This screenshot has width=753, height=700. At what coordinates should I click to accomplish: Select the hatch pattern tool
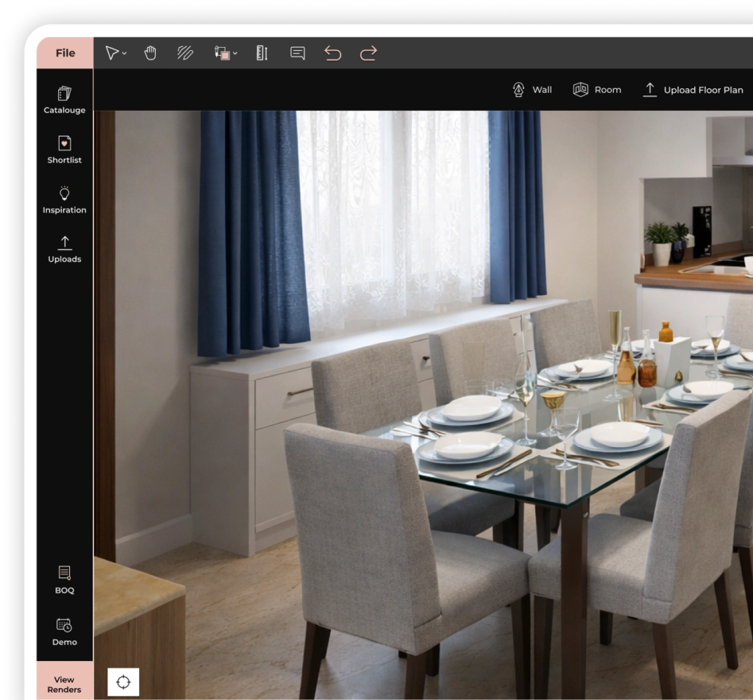(185, 53)
